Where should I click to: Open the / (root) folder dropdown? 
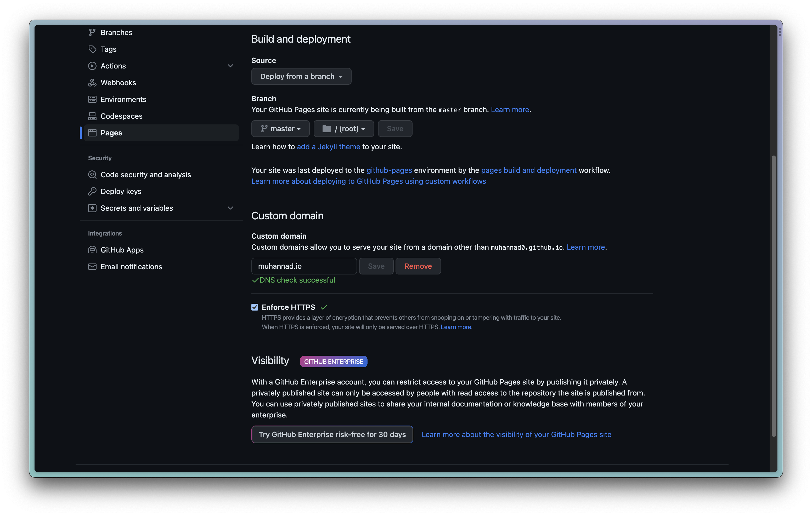pyautogui.click(x=343, y=129)
